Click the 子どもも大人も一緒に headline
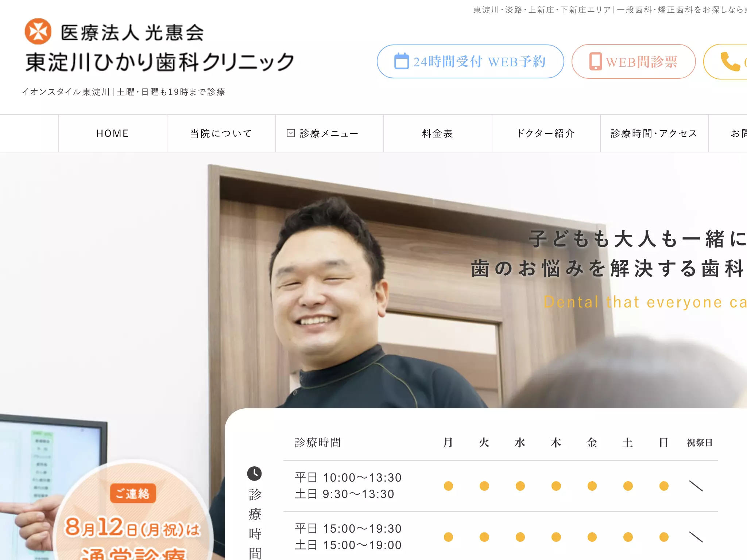The width and height of the screenshot is (747, 560). (x=638, y=239)
